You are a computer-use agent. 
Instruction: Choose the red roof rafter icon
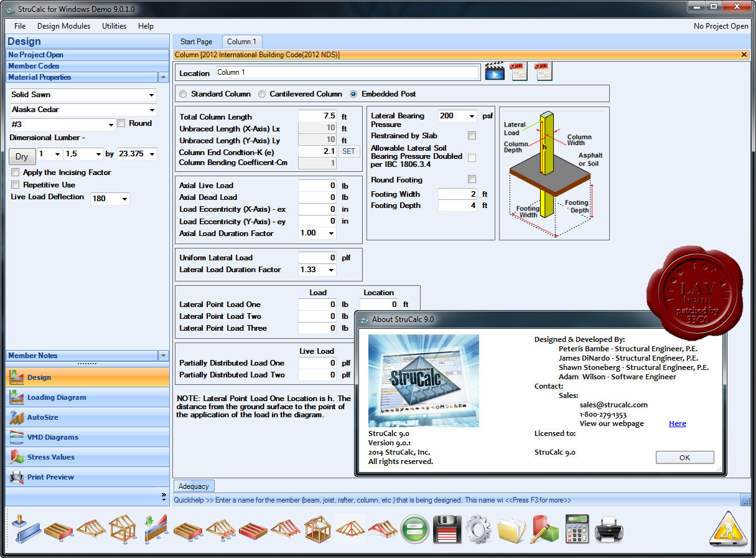tap(285, 529)
